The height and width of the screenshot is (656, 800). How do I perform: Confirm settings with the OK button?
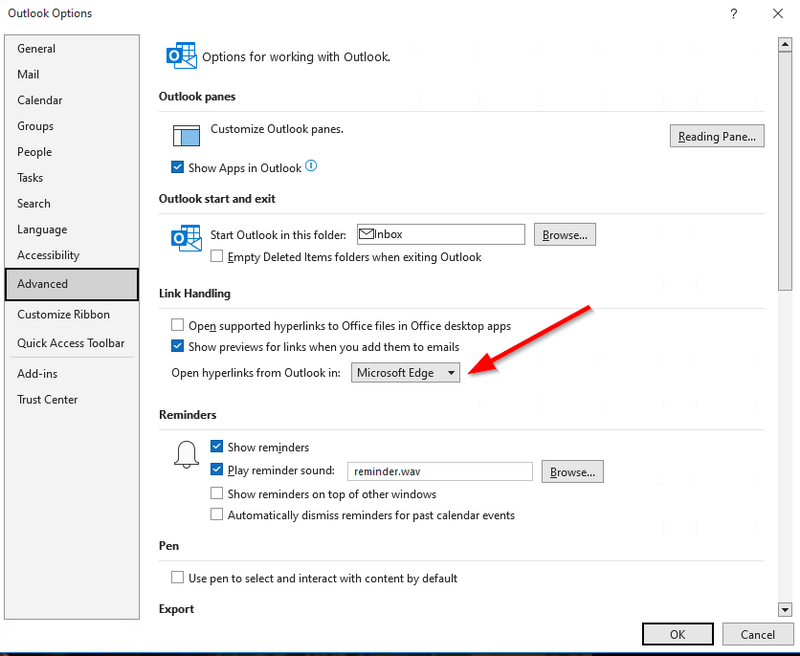(x=678, y=634)
